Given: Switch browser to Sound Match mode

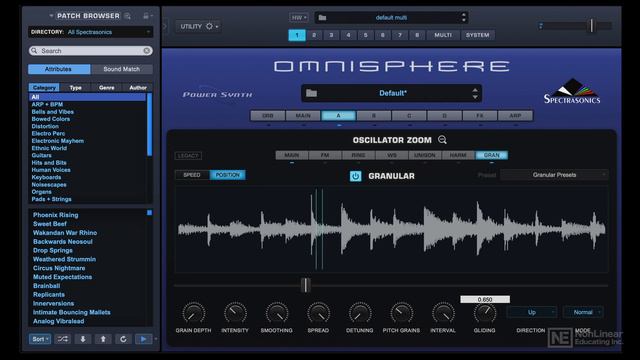Looking at the screenshot, I should tap(122, 69).
